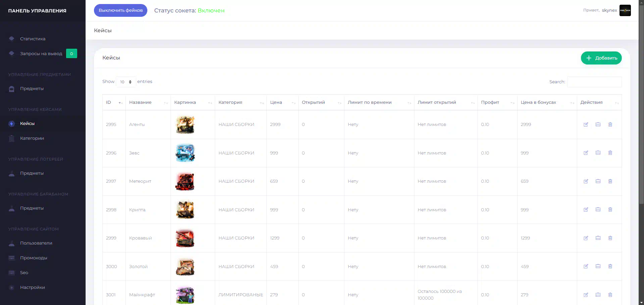The height and width of the screenshot is (305, 644).
Task: Go to Категории sidebar item
Action: 32,138
